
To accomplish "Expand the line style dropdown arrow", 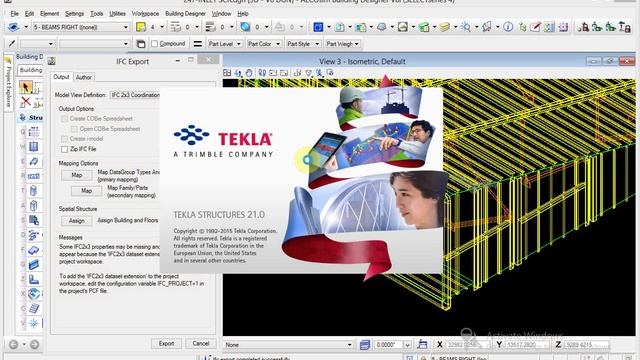I will (x=197, y=27).
